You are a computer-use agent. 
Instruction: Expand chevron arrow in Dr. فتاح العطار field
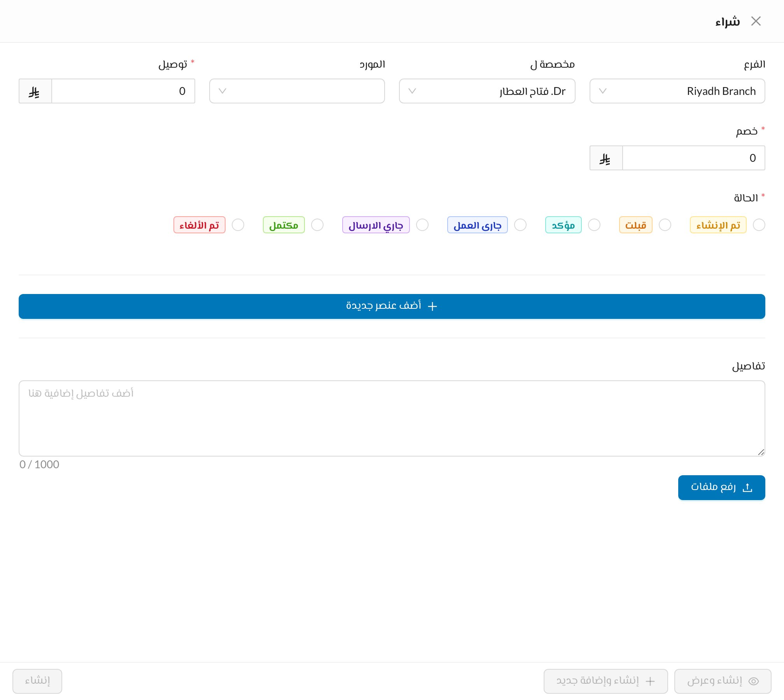[x=412, y=91]
